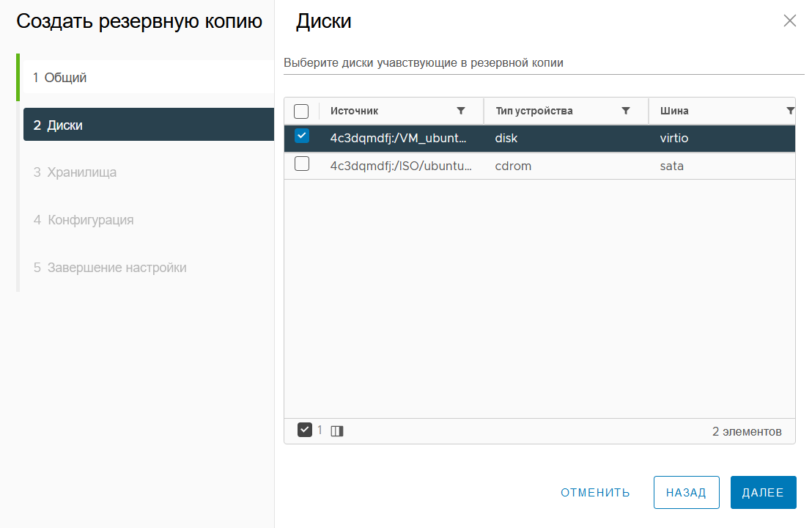This screenshot has height=528, width=812.
Task: Sort by Шина column header
Action: 674,111
